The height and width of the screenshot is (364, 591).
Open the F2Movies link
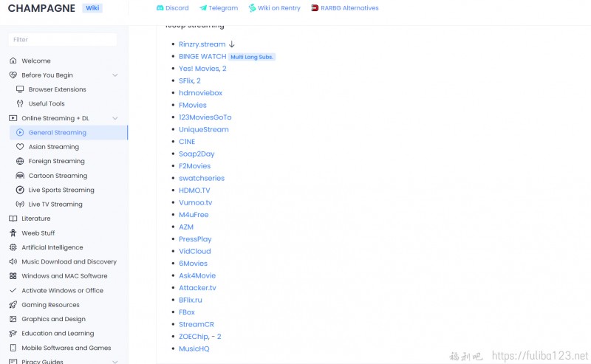[x=194, y=166]
